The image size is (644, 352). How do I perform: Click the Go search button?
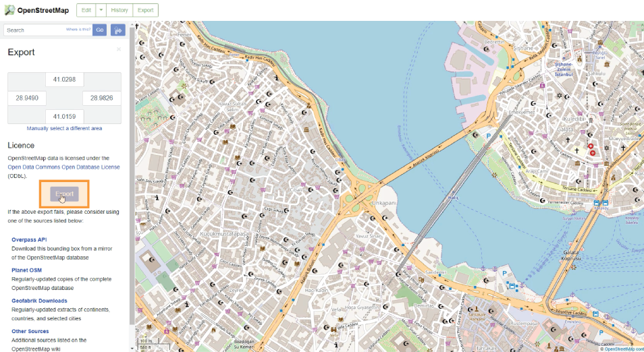(99, 30)
